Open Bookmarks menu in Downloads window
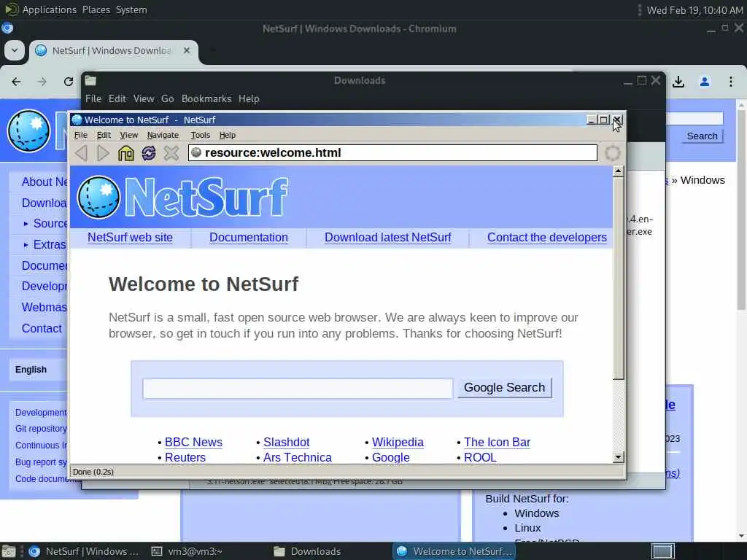The height and width of the screenshot is (560, 747). pyautogui.click(x=206, y=98)
